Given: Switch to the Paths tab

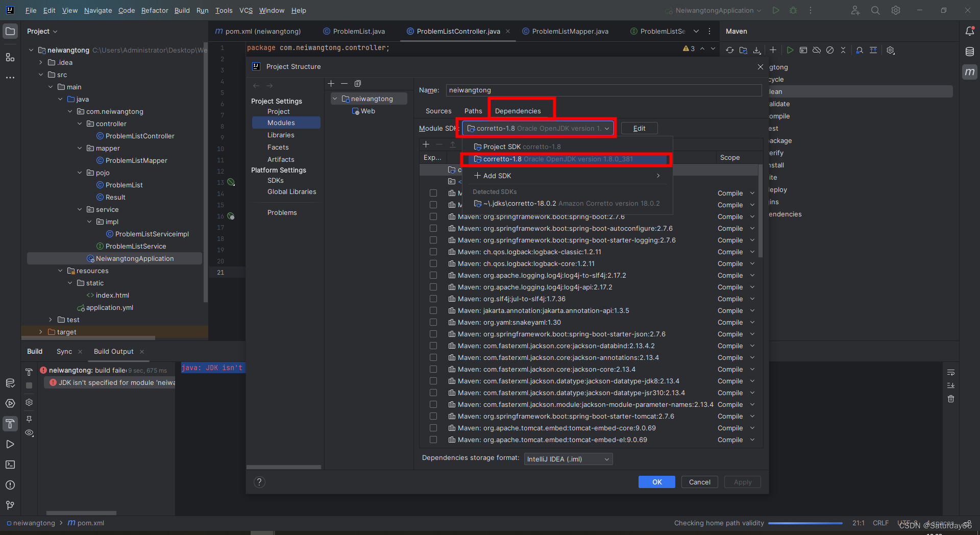Looking at the screenshot, I should click(473, 111).
